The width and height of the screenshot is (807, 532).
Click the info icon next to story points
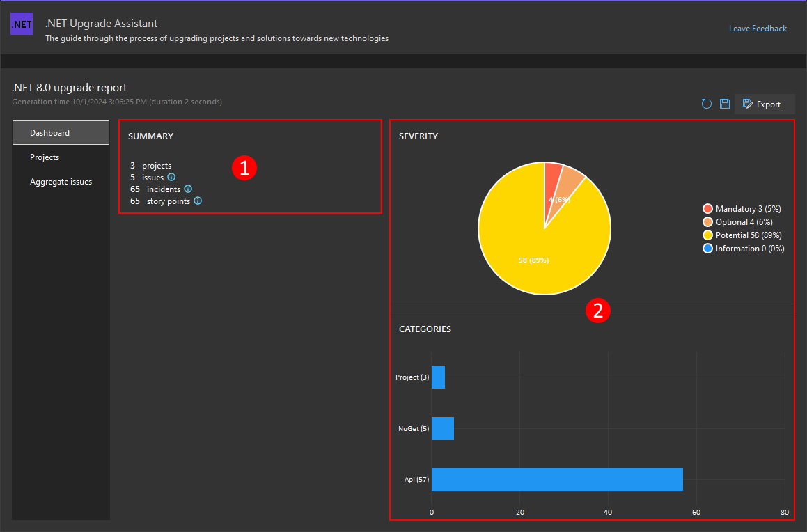point(197,201)
